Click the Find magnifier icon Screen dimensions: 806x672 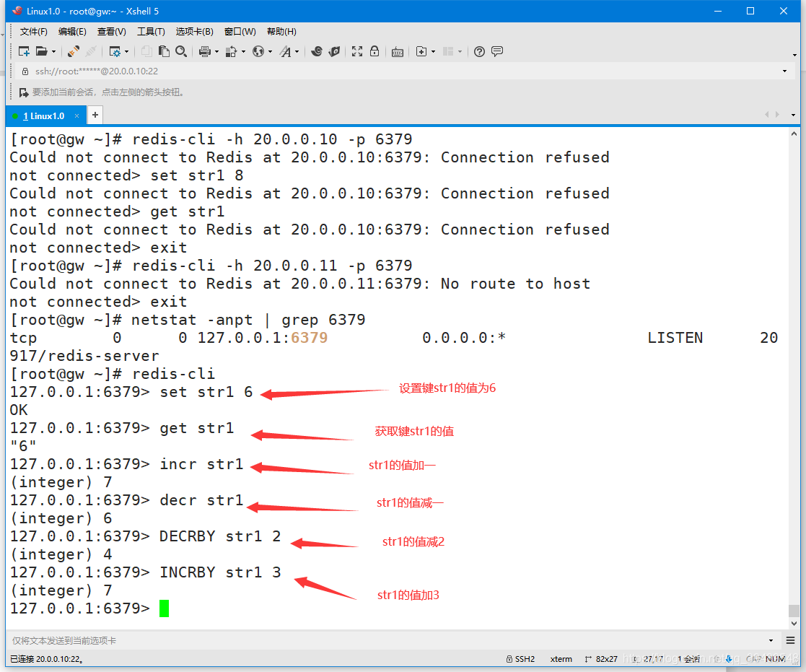coord(181,51)
